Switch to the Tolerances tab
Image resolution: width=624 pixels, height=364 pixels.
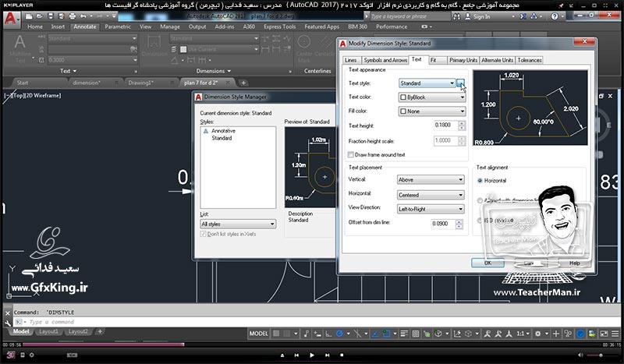(x=530, y=60)
